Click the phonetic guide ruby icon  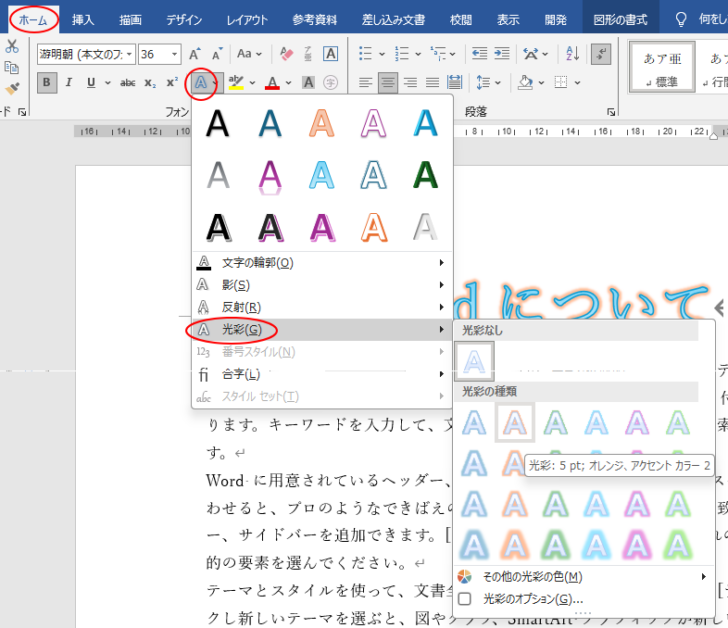308,54
